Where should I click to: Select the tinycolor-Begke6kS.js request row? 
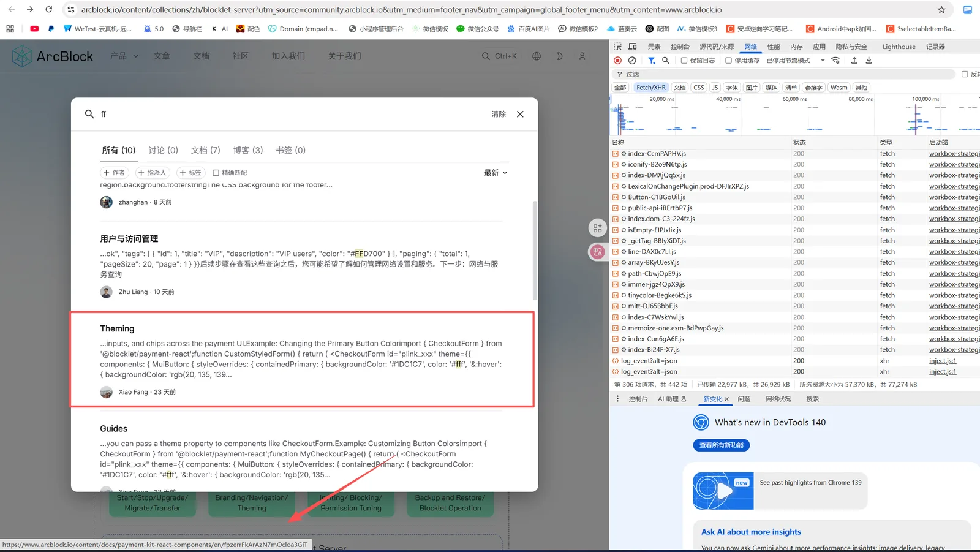(794, 295)
